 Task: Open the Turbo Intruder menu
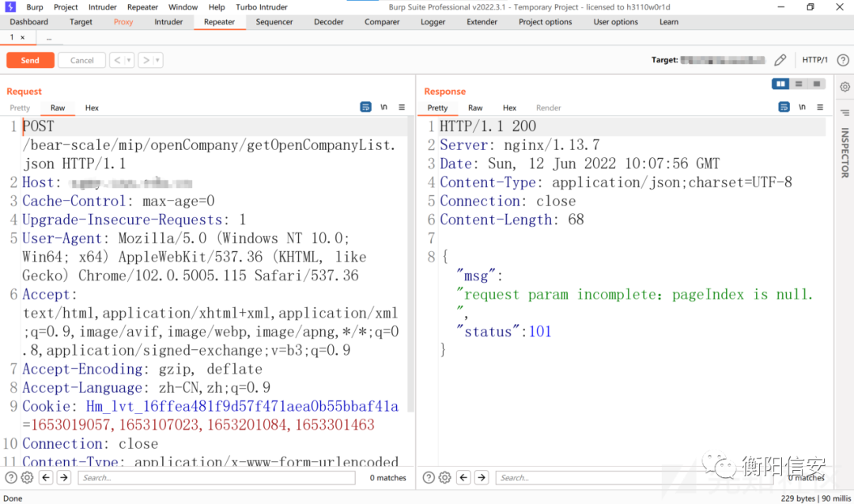[x=262, y=7]
